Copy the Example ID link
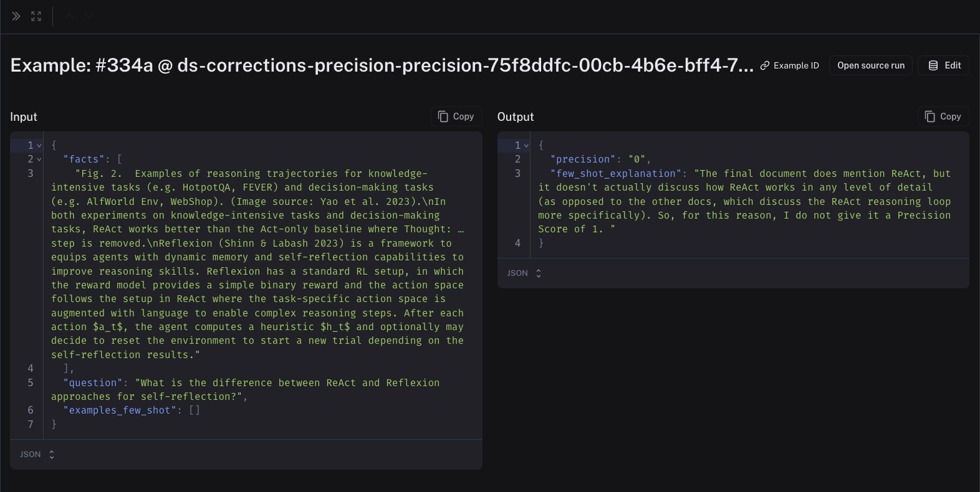Screen dimensions: 980x492 (x=790, y=65)
